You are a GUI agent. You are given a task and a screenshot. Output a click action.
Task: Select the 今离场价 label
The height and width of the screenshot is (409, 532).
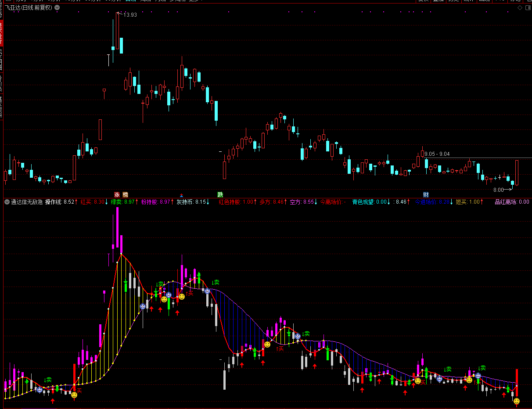332,202
